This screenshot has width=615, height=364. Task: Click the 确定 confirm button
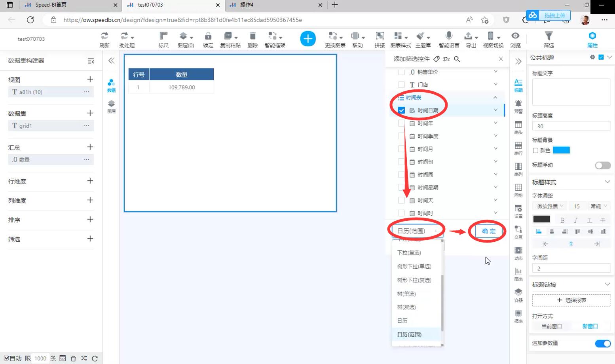click(x=489, y=231)
